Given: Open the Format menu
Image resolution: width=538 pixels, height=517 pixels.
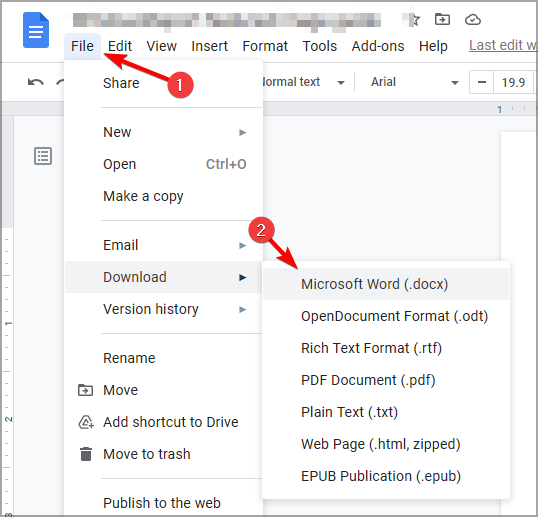Looking at the screenshot, I should pos(265,46).
